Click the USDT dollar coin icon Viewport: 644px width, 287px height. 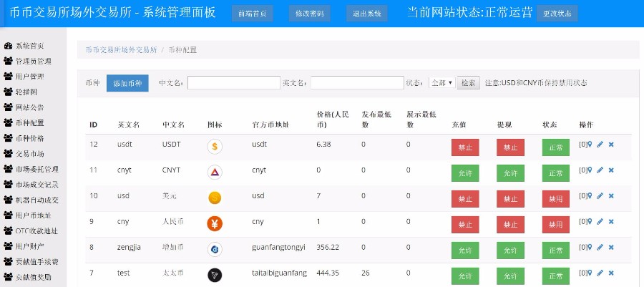coord(214,147)
